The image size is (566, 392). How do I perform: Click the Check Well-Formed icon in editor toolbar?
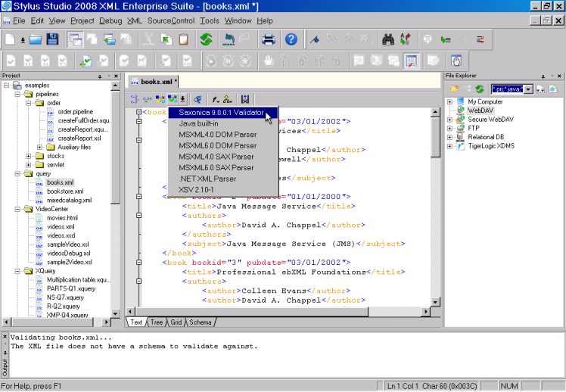(147, 99)
